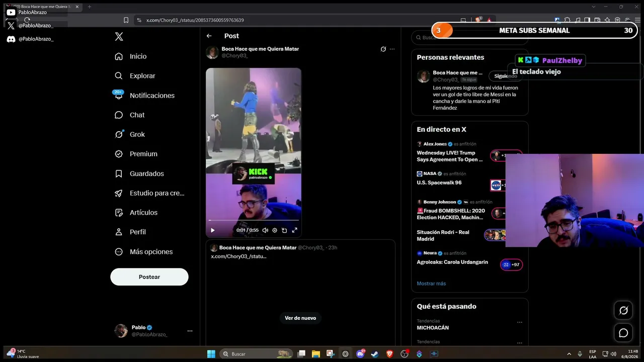Show hidden system tray icons
644x362 pixels.
point(569,354)
